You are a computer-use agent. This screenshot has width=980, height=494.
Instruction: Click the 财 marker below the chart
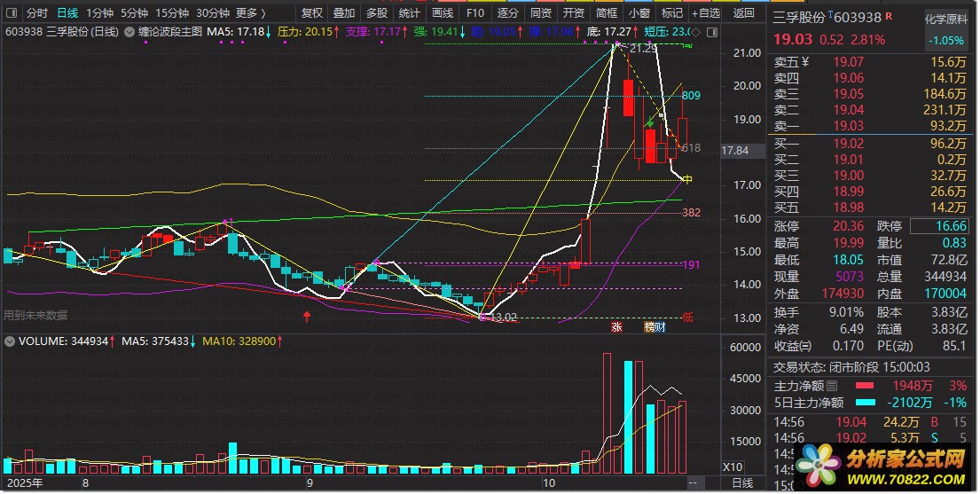coord(659,326)
